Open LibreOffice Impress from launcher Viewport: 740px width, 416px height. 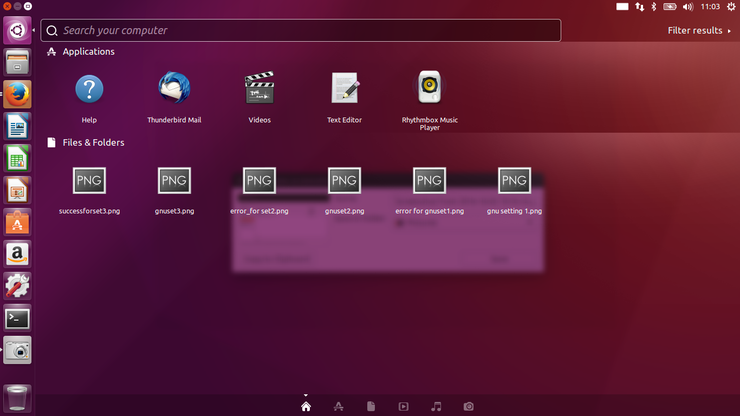[17, 190]
